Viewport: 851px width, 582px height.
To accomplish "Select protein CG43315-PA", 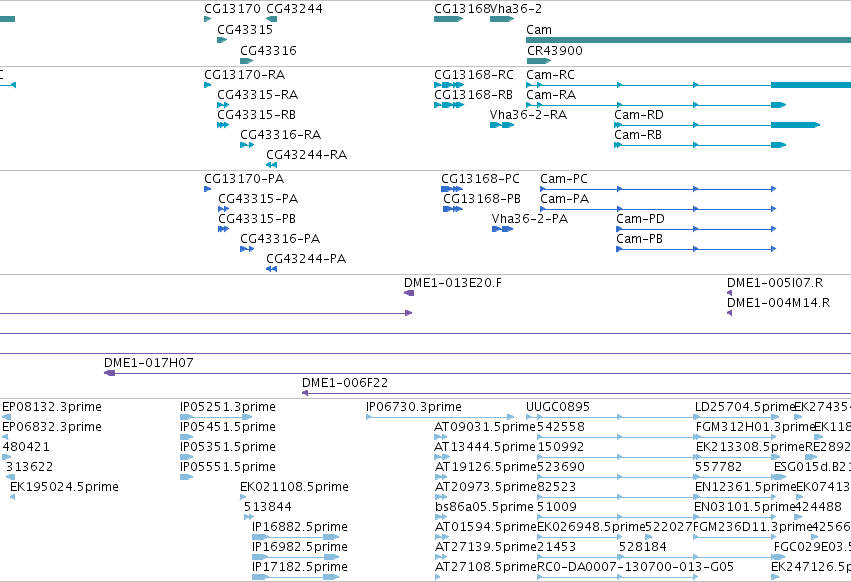I will 258,199.
